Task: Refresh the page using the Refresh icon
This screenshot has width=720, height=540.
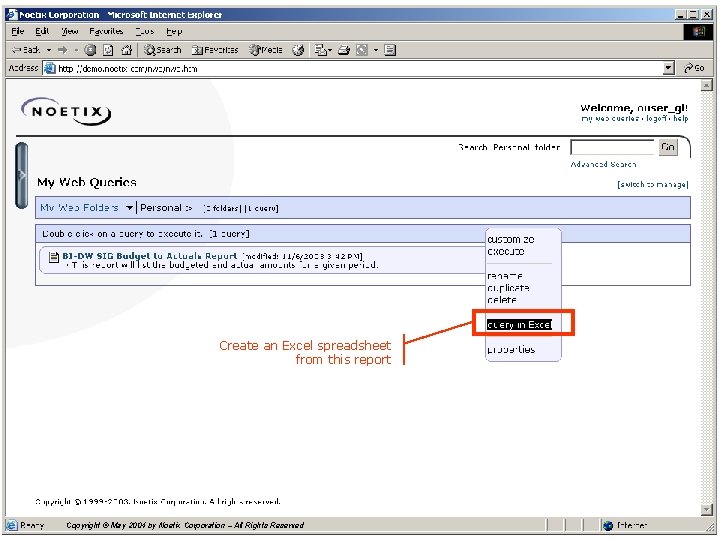Action: tap(108, 50)
